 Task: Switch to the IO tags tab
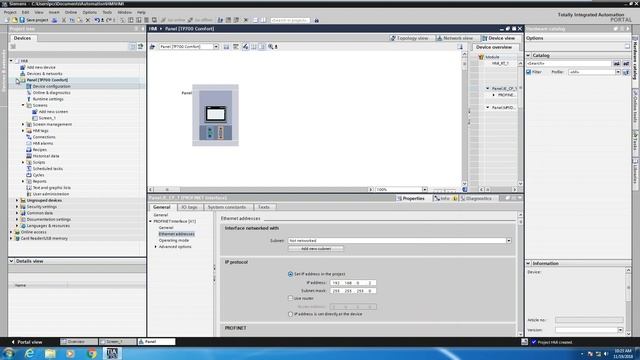[189, 207]
